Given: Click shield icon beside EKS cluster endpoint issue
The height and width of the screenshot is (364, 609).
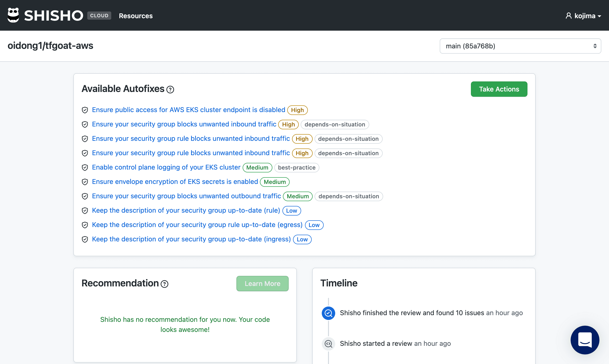Looking at the screenshot, I should (x=85, y=110).
